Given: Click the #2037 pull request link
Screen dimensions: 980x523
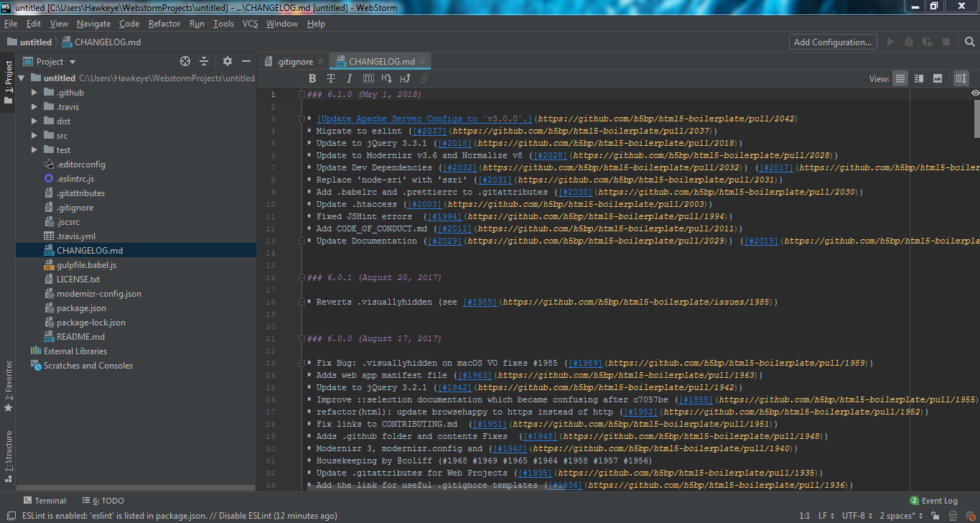Looking at the screenshot, I should (429, 131).
